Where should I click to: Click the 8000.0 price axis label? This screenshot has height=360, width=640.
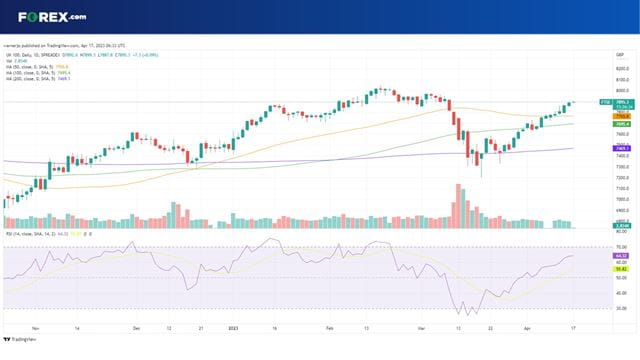622,91
